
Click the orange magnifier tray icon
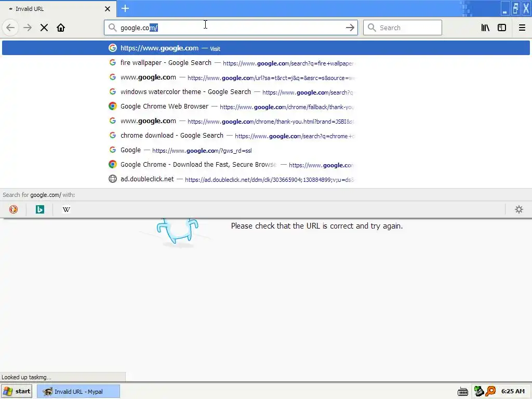click(490, 391)
